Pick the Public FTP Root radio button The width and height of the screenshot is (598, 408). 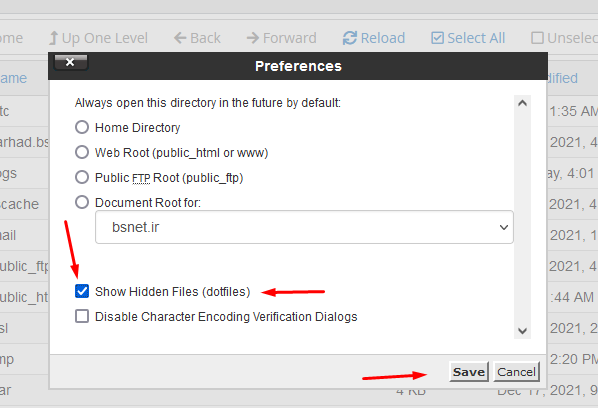[82, 177]
